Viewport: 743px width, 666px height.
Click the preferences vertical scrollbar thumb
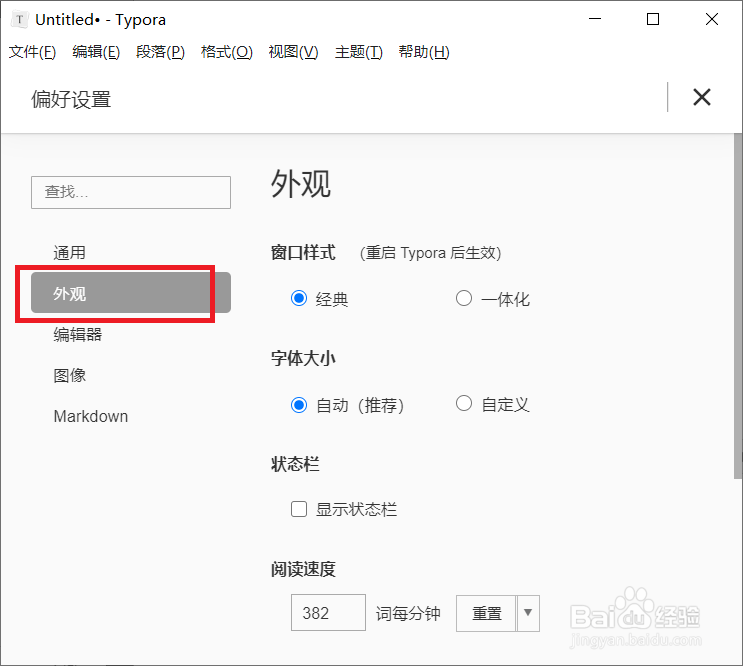pos(738,306)
